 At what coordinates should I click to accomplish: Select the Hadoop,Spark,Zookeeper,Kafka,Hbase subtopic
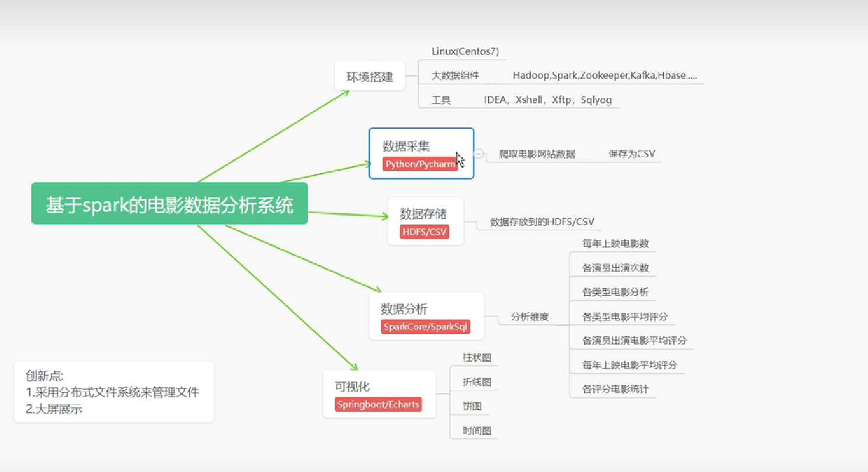click(605, 75)
